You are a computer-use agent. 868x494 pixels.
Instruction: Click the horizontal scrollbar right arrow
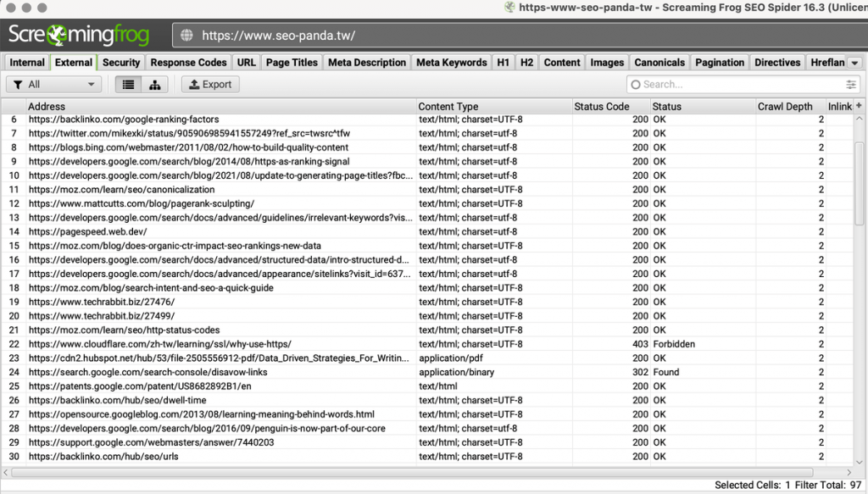[x=849, y=473]
